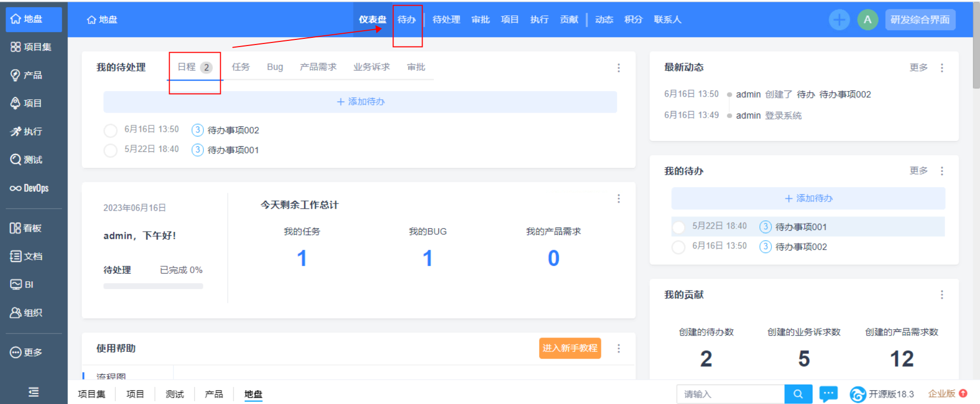Open DevOps from the left sidebar
The width and height of the screenshot is (980, 404).
click(x=30, y=188)
